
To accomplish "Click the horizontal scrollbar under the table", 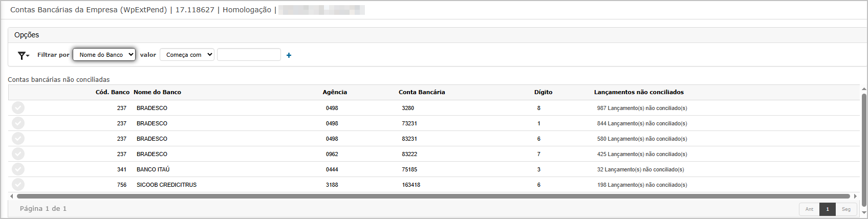I will coord(432,196).
